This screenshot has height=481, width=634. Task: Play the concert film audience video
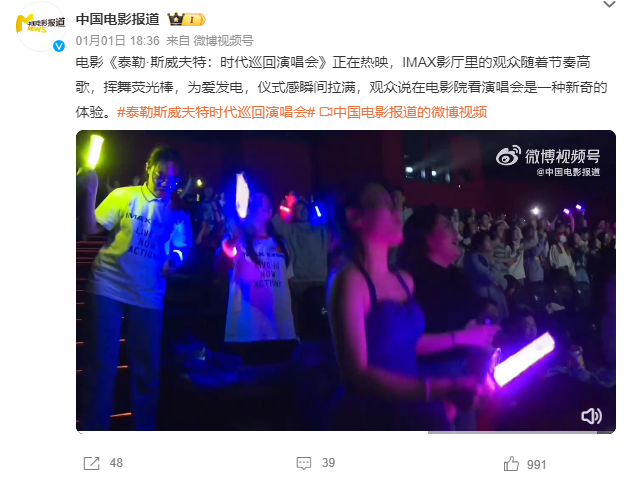coord(346,281)
